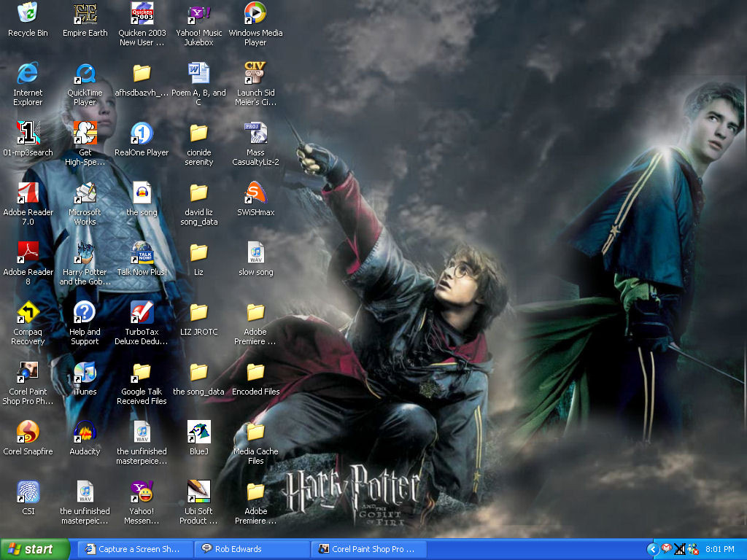Launch Internet Explorer from the desktop
747x560 pixels.
click(x=27, y=74)
